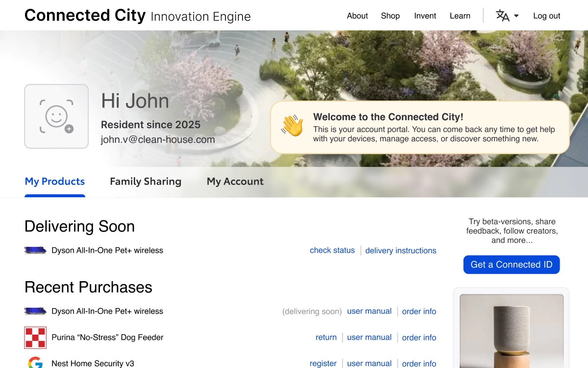
Task: Click the Get a Connected ID button
Action: (512, 265)
